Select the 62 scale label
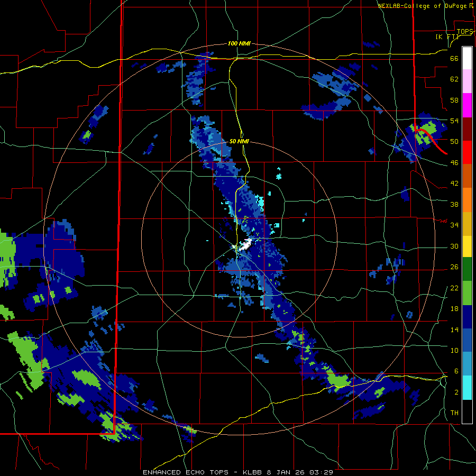 [x=454, y=79]
